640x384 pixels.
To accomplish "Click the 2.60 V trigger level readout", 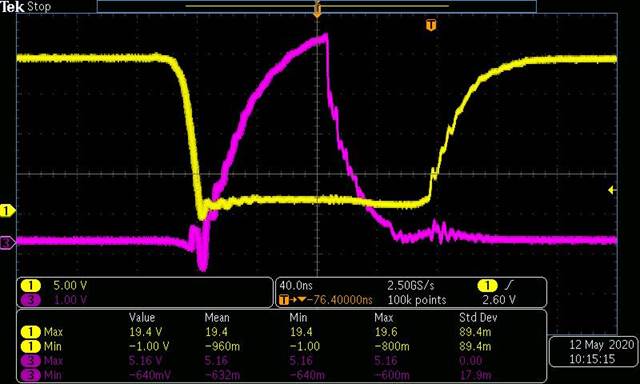I will tap(499, 300).
